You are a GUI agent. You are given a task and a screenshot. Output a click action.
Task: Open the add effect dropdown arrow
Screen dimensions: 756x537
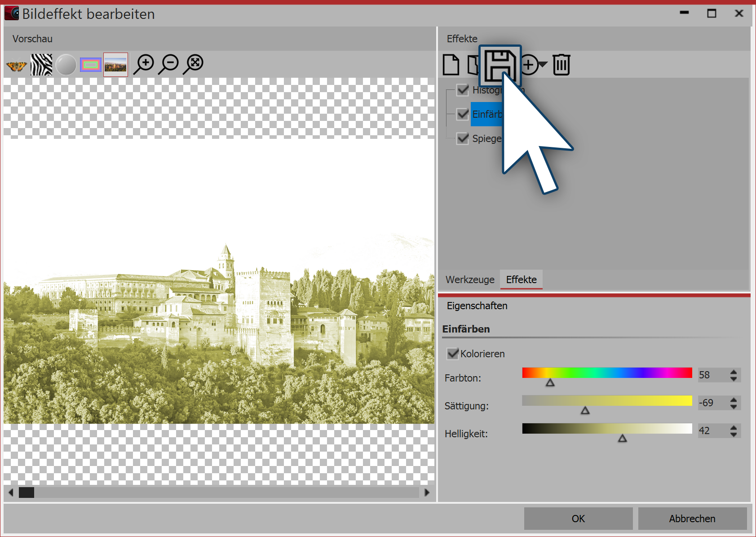543,65
